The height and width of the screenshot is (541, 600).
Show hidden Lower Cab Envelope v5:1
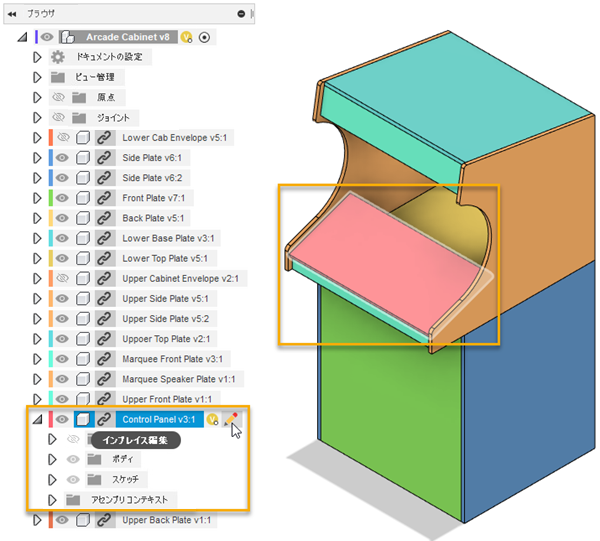point(63,137)
